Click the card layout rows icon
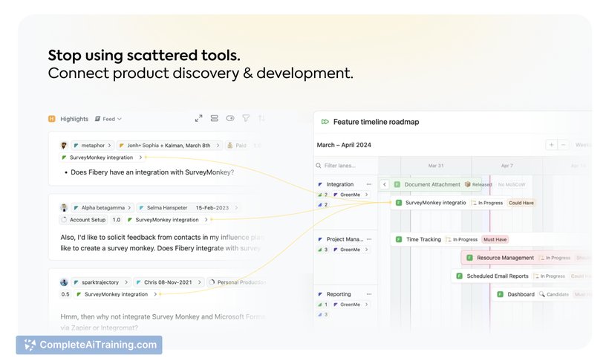The width and height of the screenshot is (609, 364). point(215,118)
